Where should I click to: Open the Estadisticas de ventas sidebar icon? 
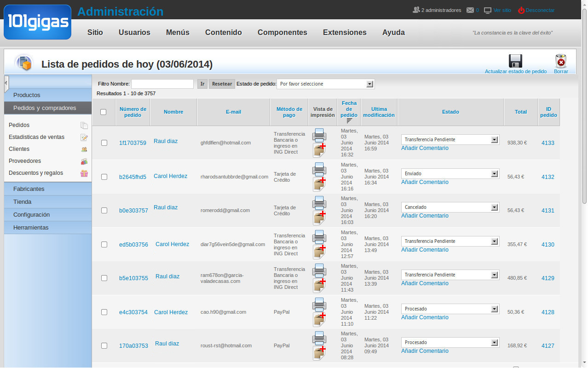[84, 137]
